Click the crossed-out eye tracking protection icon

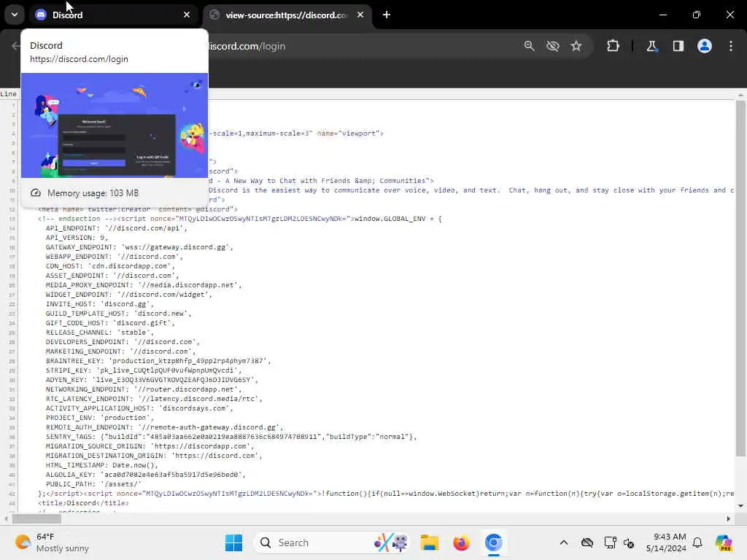tap(553, 46)
